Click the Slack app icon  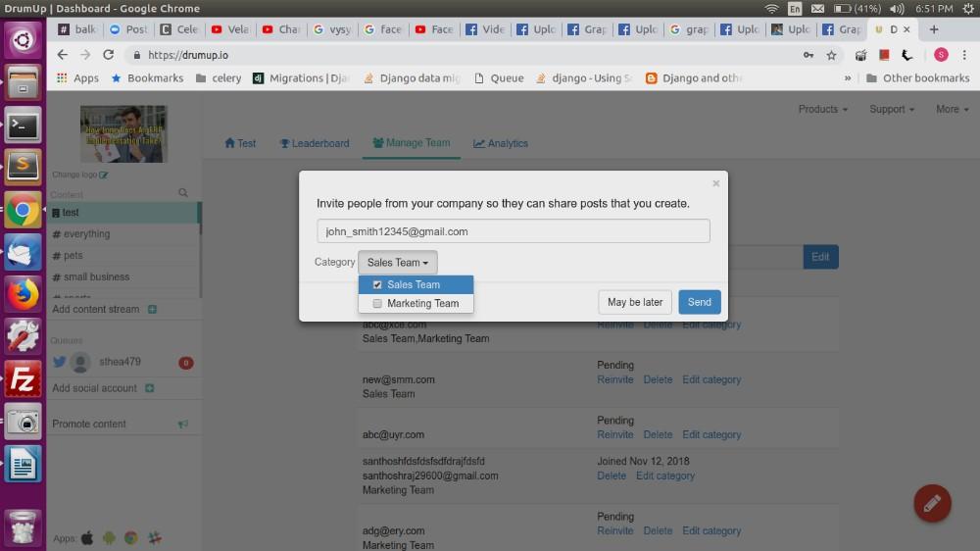click(x=155, y=538)
